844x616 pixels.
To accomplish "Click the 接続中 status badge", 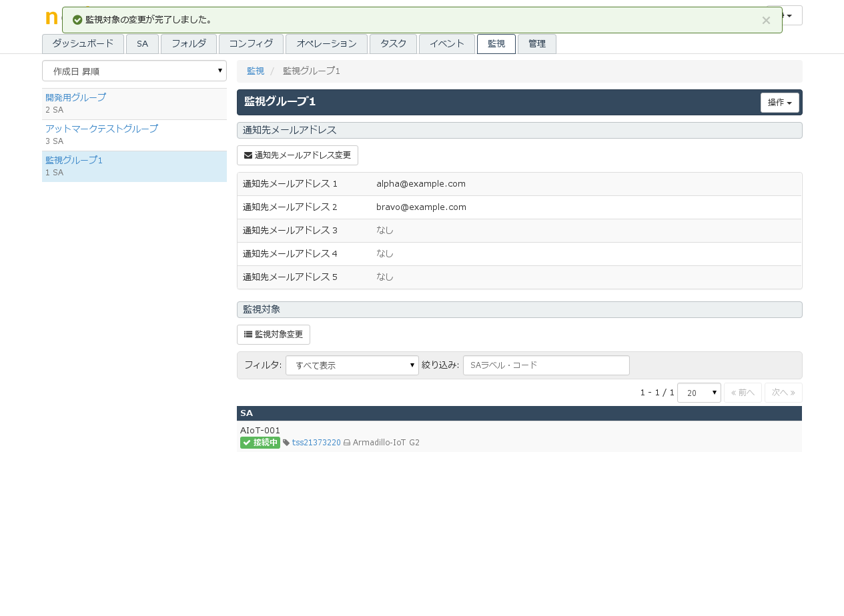I will pyautogui.click(x=260, y=443).
